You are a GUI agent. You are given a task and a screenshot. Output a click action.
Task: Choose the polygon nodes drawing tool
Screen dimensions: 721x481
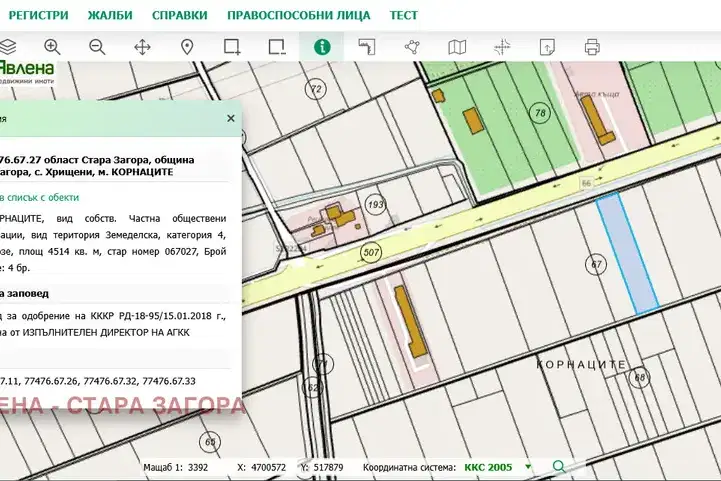pyautogui.click(x=412, y=47)
